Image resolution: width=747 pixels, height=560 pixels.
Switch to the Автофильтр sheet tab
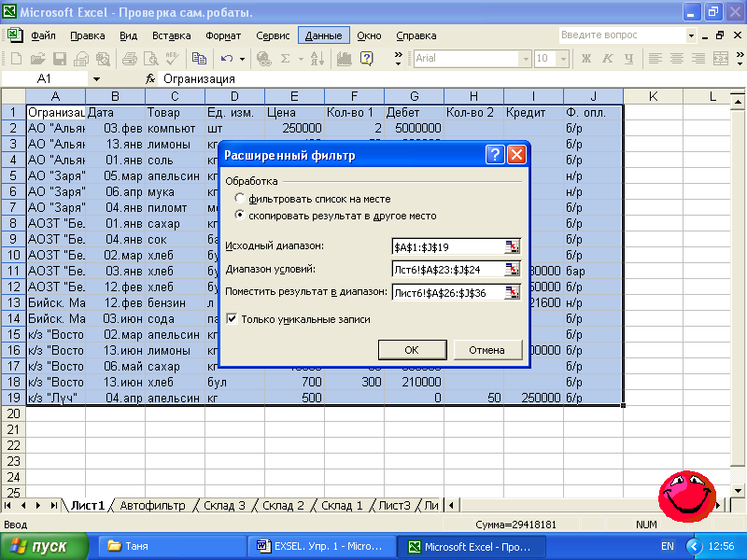pos(152,506)
